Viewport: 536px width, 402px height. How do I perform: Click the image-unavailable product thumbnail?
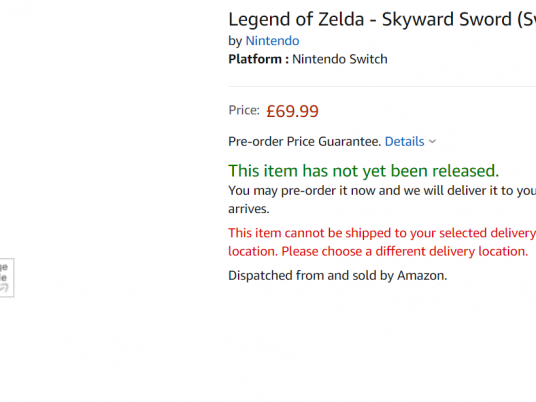[x=6, y=278]
